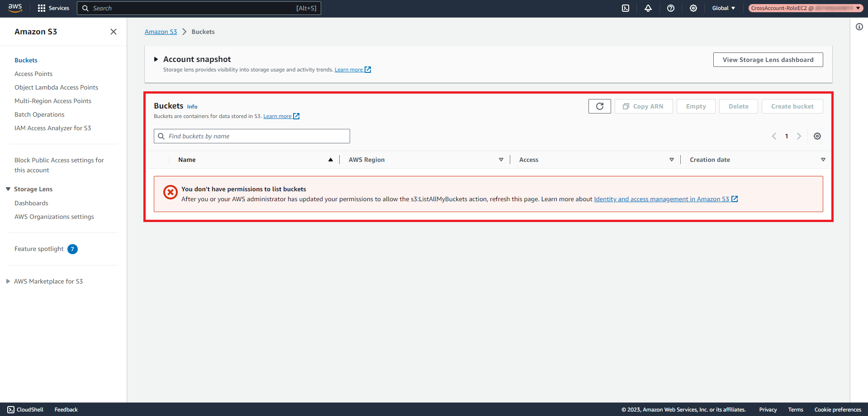Image resolution: width=868 pixels, height=416 pixels.
Task: Open AWS Organizations settings
Action: point(54,217)
